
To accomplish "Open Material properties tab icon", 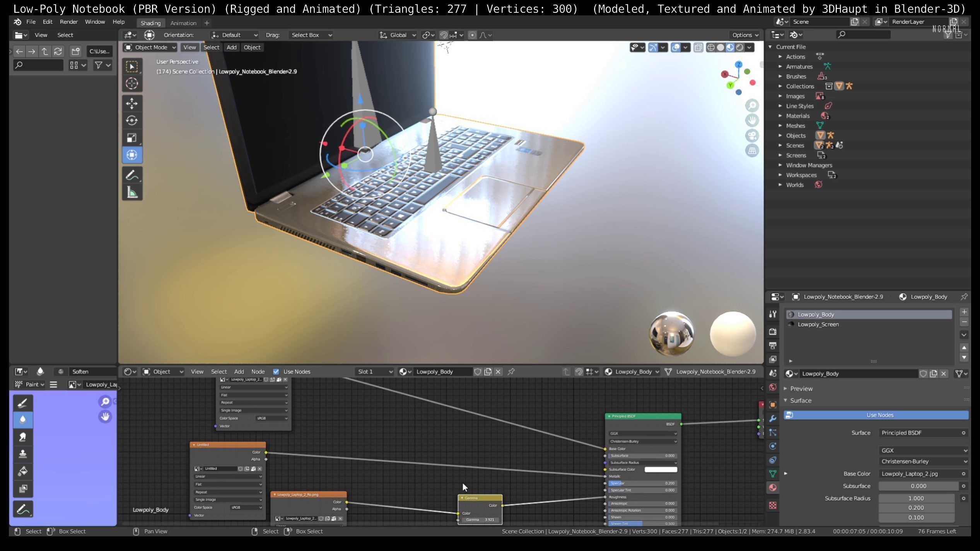I will 773,488.
